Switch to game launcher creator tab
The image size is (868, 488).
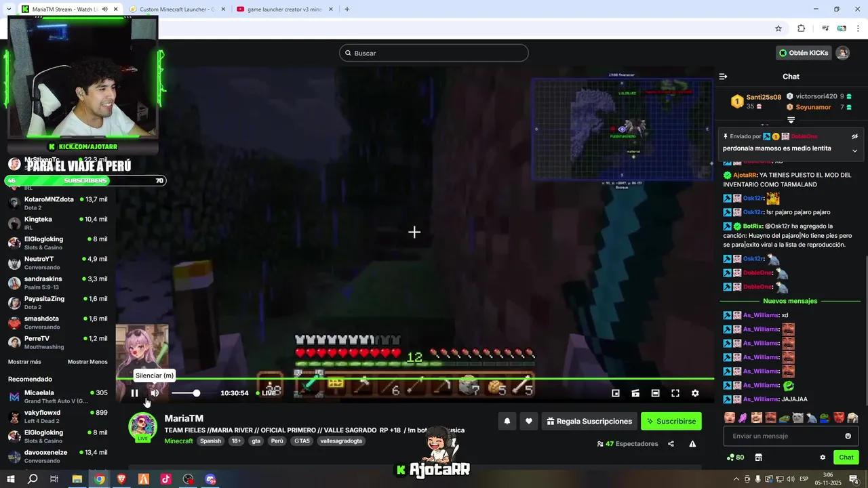pos(284,9)
